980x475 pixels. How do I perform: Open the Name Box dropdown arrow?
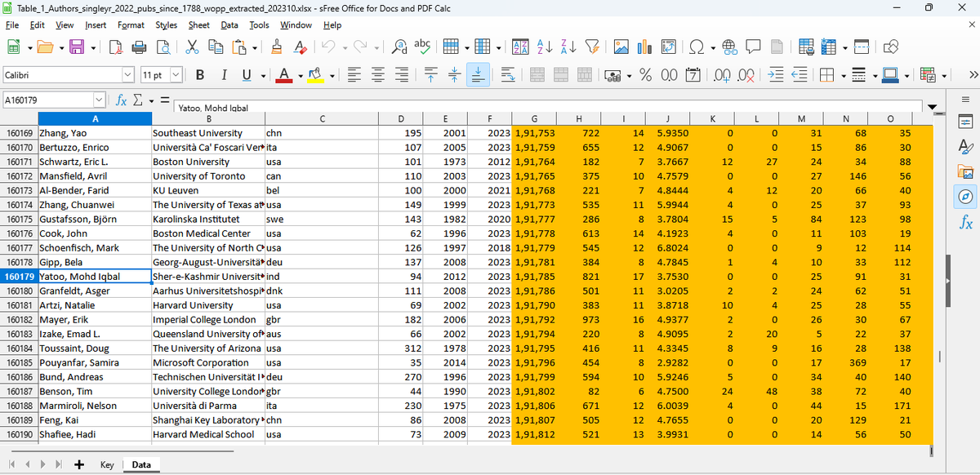coord(99,100)
